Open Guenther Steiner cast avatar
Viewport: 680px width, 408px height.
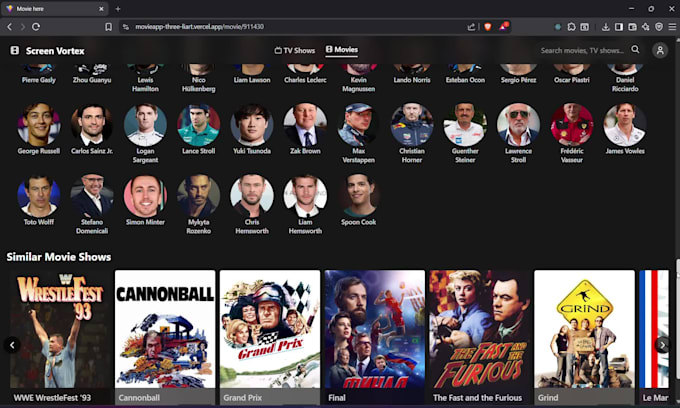pyautogui.click(x=465, y=124)
